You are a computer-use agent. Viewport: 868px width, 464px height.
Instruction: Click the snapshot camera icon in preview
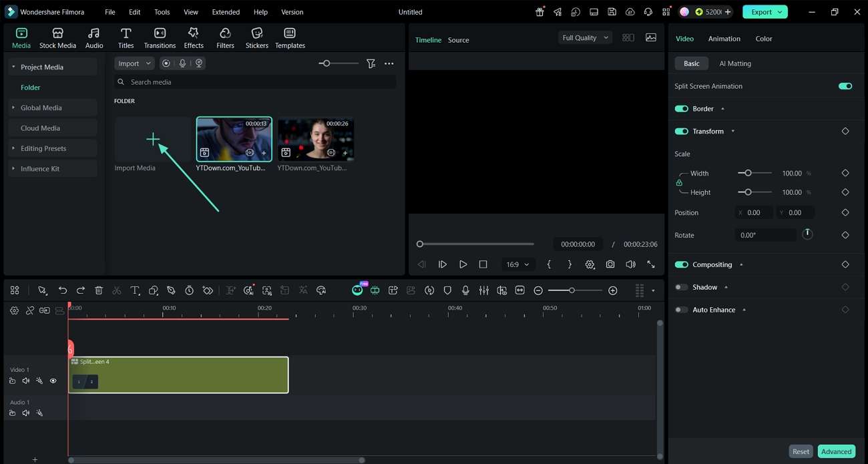[610, 264]
